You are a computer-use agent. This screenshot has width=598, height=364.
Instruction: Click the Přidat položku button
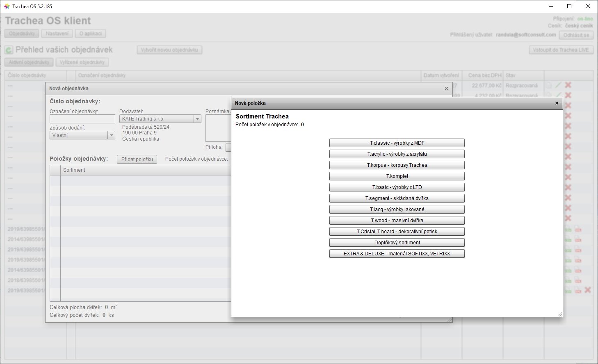137,159
